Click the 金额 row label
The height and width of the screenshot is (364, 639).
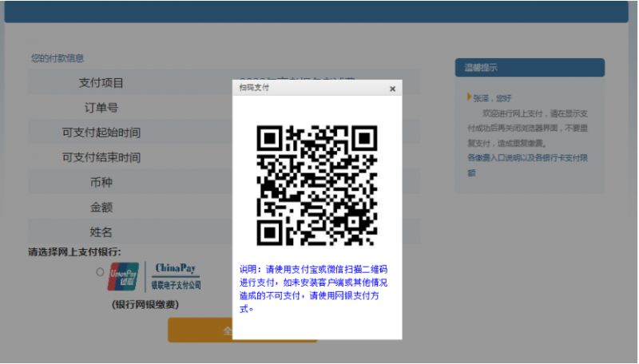click(x=101, y=207)
